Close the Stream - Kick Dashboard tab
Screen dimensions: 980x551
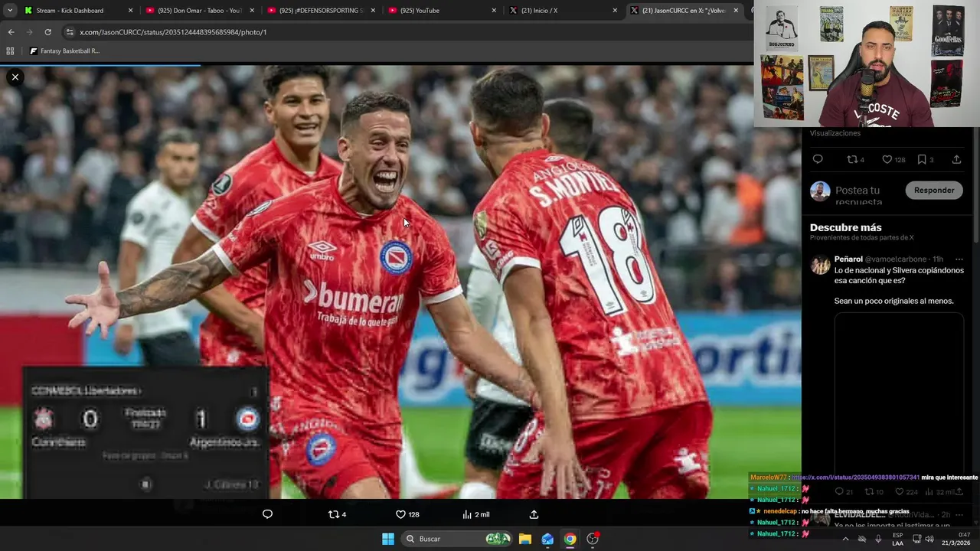coord(130,11)
